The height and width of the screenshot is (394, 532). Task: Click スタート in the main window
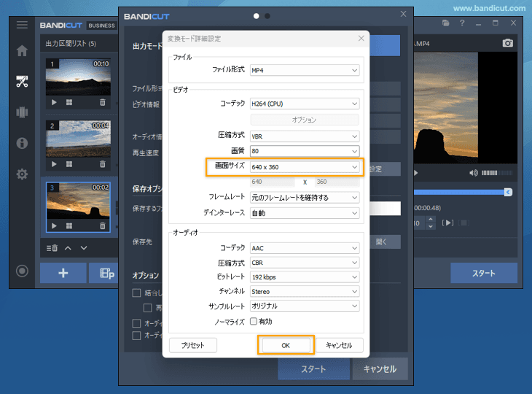click(x=484, y=273)
